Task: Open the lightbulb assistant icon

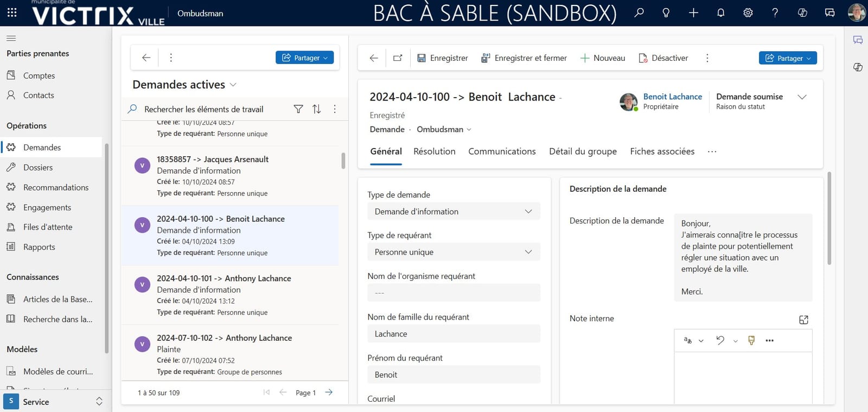Action: [x=666, y=12]
